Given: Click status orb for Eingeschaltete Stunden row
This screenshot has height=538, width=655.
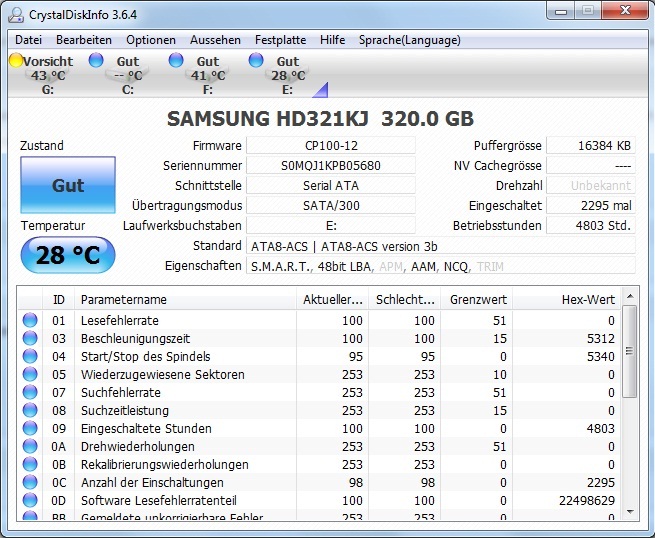Looking at the screenshot, I should [x=30, y=428].
